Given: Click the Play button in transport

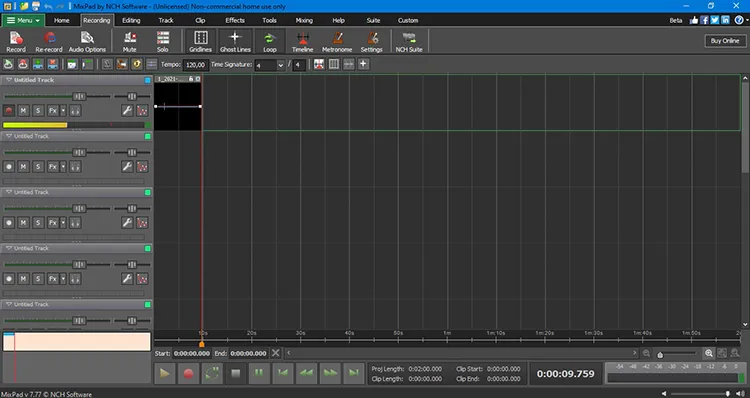Looking at the screenshot, I should (165, 374).
